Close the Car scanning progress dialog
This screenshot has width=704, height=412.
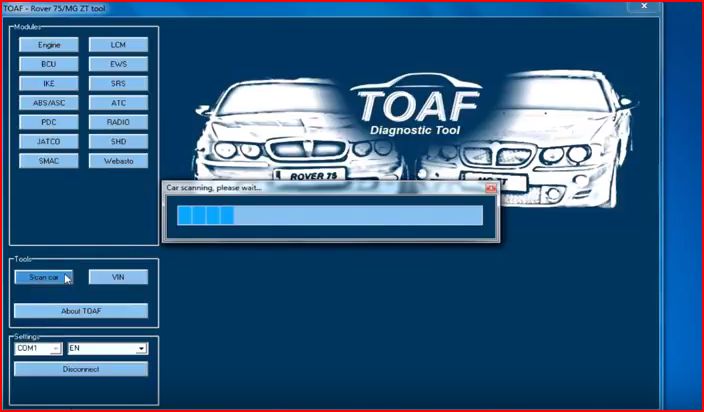491,188
